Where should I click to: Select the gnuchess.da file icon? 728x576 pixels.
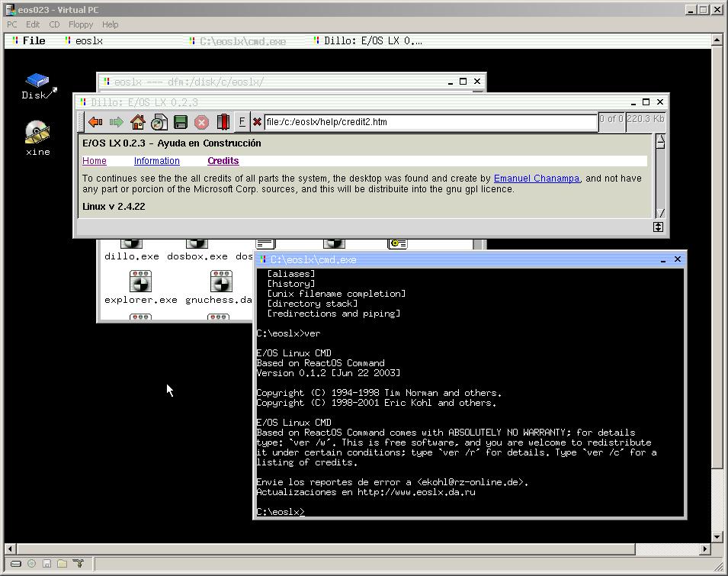pyautogui.click(x=219, y=288)
